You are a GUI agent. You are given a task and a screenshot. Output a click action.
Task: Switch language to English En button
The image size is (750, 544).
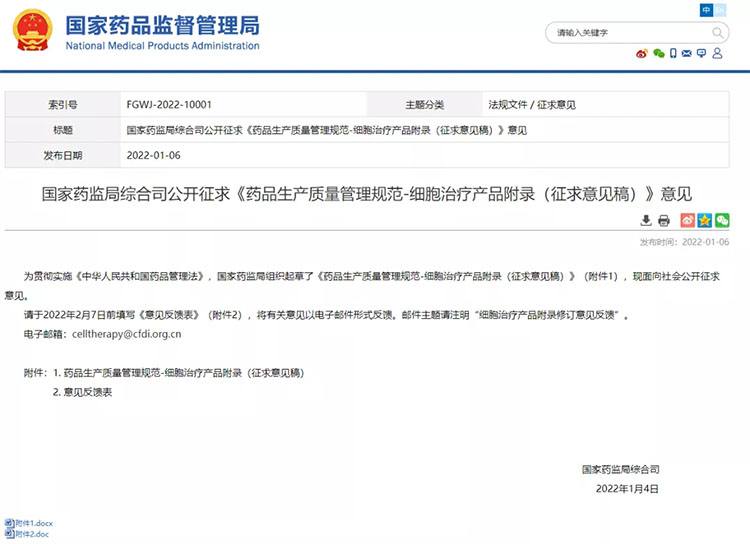[x=720, y=10]
